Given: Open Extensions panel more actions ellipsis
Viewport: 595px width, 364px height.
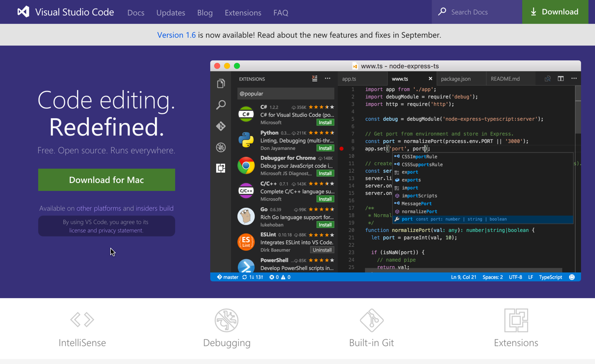Looking at the screenshot, I should 327,79.
